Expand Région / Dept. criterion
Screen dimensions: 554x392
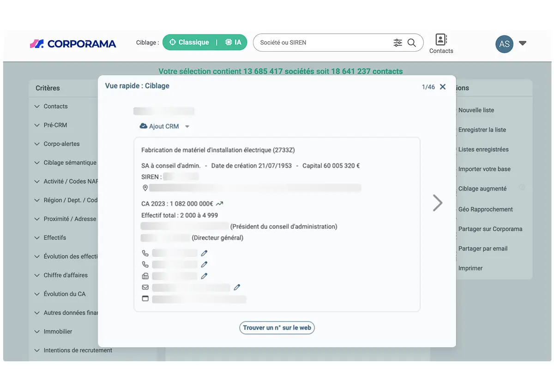[x=66, y=200]
